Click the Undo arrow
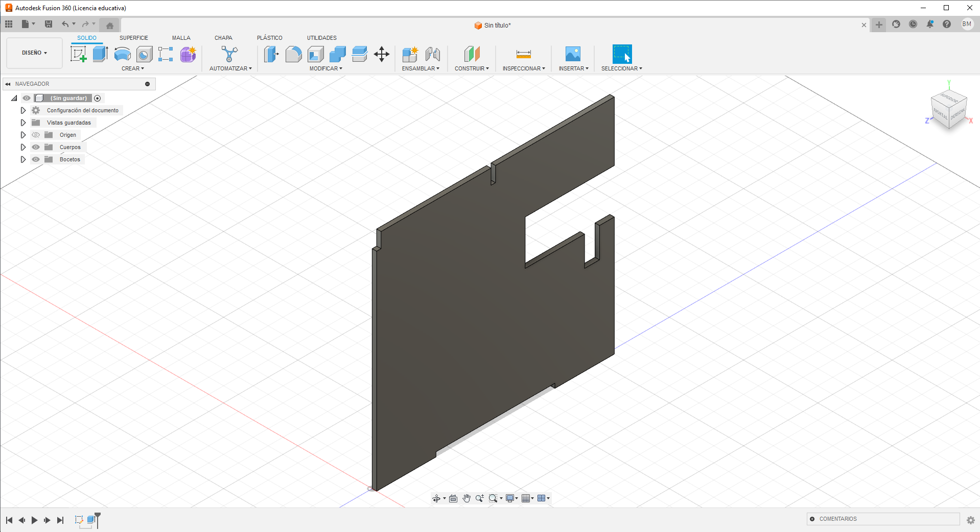Image resolution: width=980 pixels, height=532 pixels. pyautogui.click(x=65, y=24)
